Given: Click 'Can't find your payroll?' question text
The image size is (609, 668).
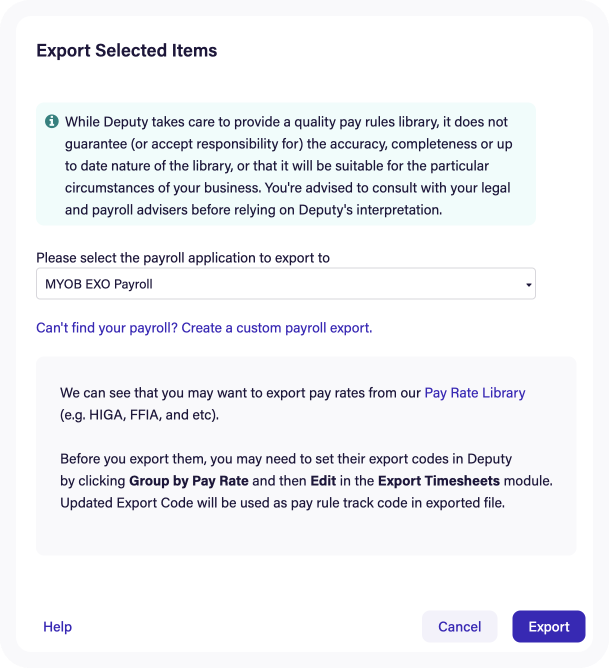Looking at the screenshot, I should pyautogui.click(x=106, y=328).
